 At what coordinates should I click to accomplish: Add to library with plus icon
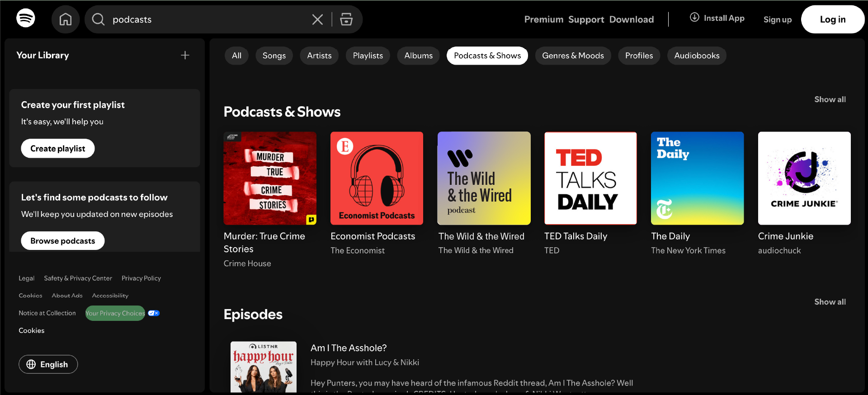(185, 55)
